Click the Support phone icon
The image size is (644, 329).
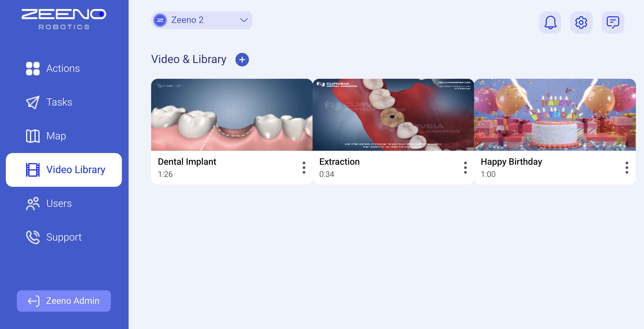(33, 237)
